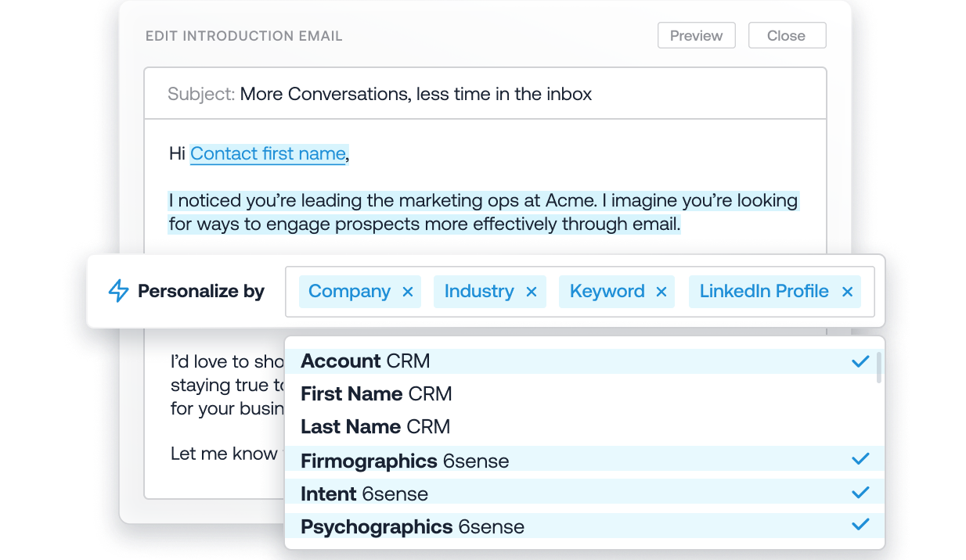
Task: Click the email Subject field
Action: tap(485, 94)
